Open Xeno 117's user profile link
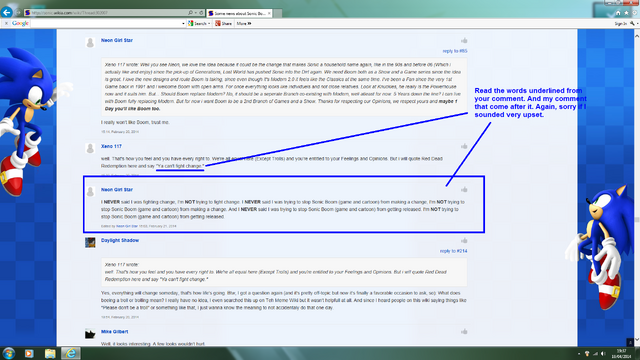This screenshot has width=640, height=360. coord(111,146)
